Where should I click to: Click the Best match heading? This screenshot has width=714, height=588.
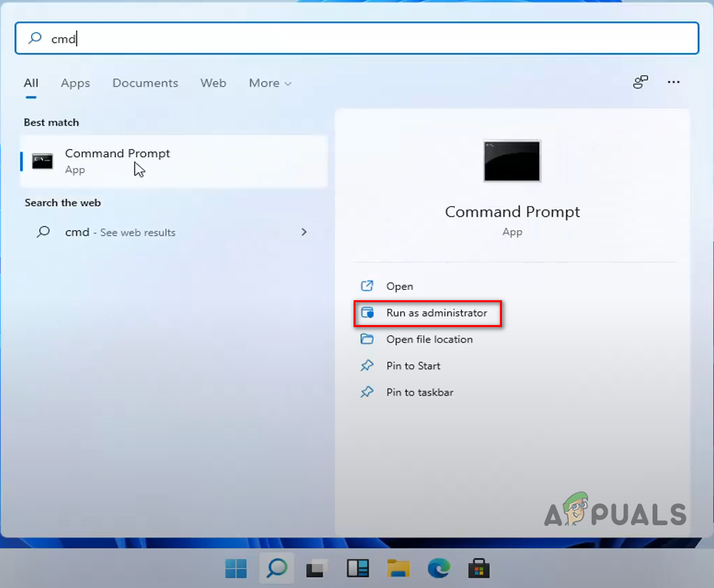(52, 122)
